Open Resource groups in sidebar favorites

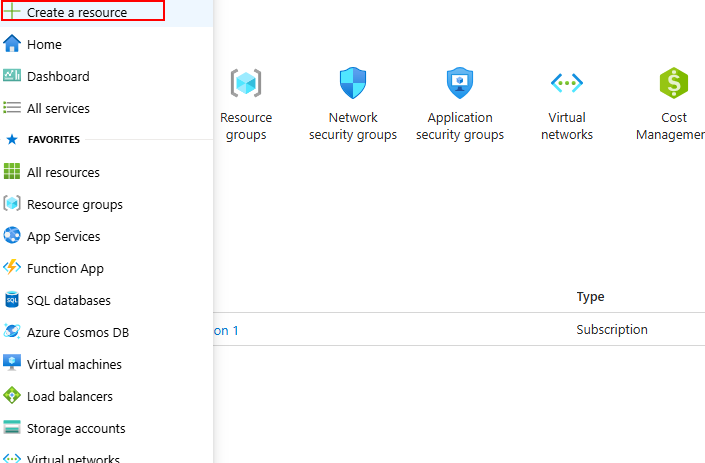pyautogui.click(x=75, y=205)
